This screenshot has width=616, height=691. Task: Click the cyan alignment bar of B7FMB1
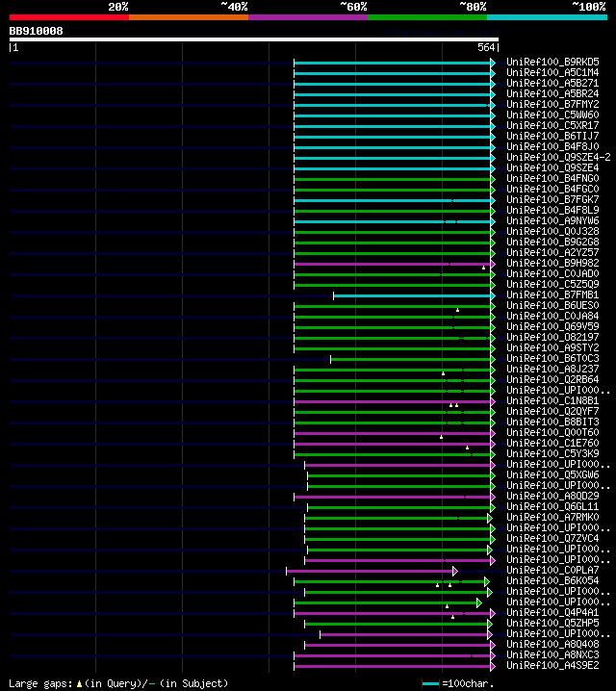click(x=412, y=295)
